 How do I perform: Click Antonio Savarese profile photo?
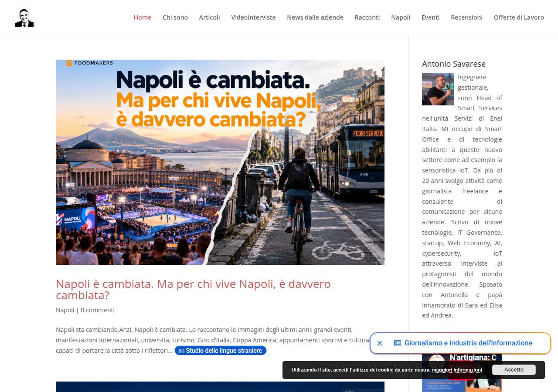tap(438, 89)
